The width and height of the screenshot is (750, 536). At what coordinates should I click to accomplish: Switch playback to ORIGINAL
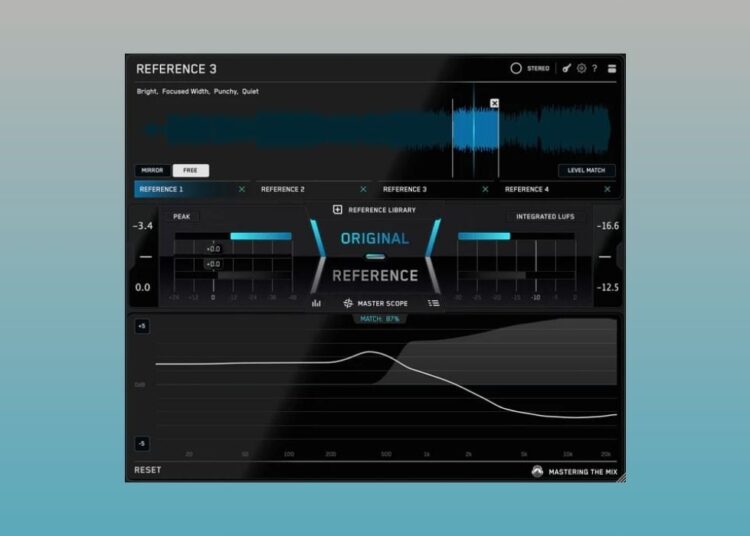(x=375, y=238)
